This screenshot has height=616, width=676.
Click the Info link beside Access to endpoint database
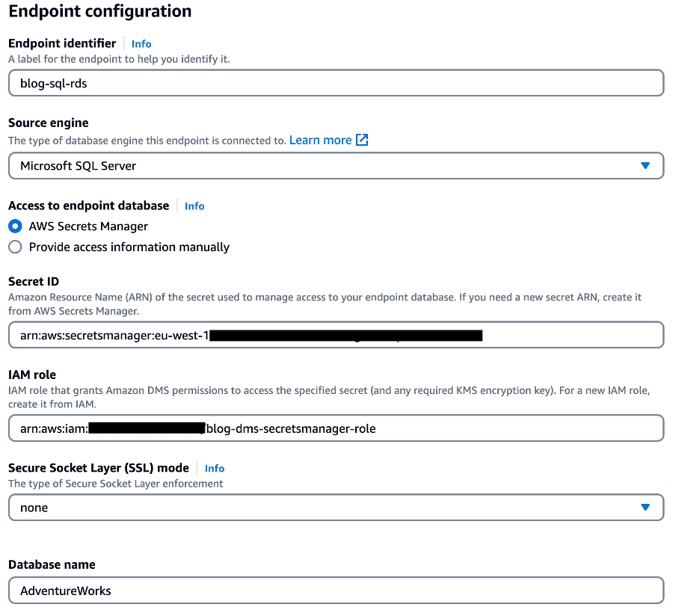194,206
